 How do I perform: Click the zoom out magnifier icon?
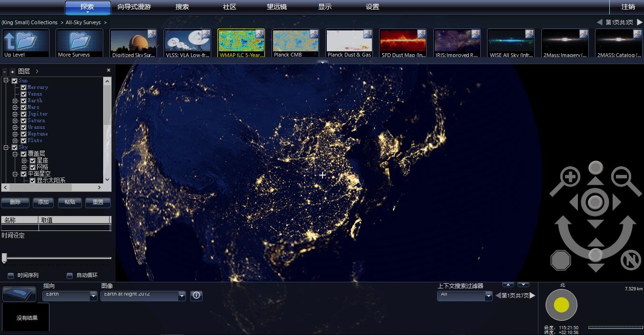coord(621,178)
